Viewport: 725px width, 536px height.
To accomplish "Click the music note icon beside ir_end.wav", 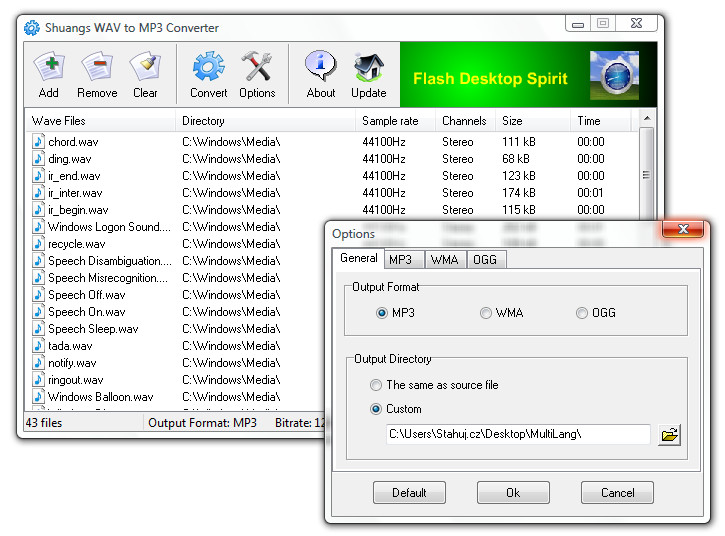I will [x=38, y=175].
